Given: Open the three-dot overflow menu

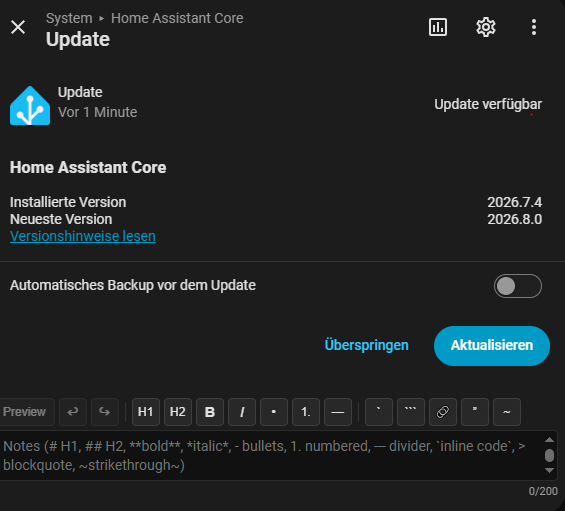Looking at the screenshot, I should point(534,27).
